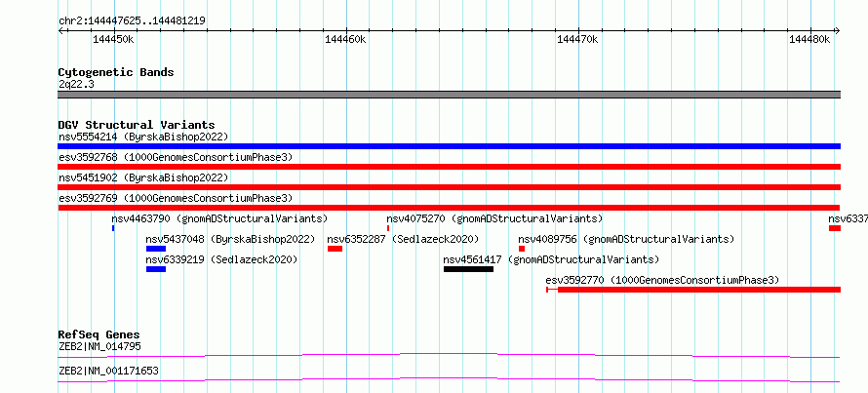Click the red nsv5451902 variant bar
868x393 pixels.
449,187
